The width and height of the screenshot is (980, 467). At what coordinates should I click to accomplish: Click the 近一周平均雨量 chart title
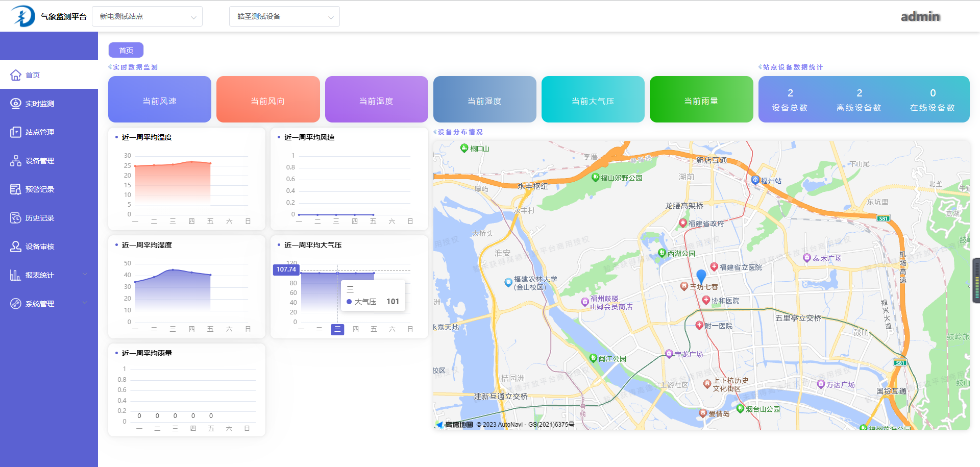[x=147, y=353]
